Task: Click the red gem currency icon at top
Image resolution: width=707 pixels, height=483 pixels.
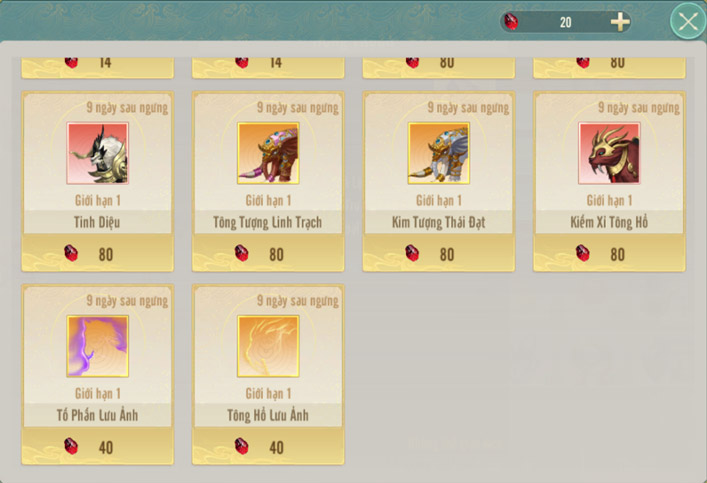Action: coord(511,22)
